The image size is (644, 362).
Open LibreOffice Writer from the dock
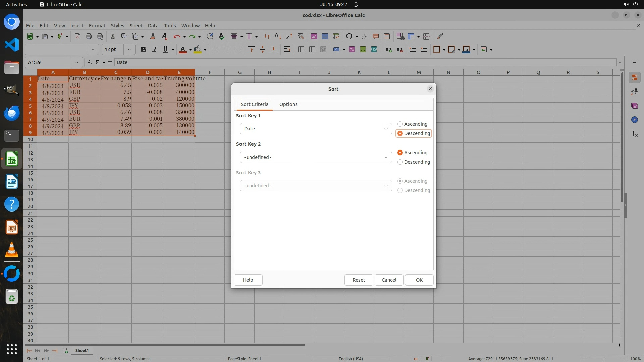[12, 182]
